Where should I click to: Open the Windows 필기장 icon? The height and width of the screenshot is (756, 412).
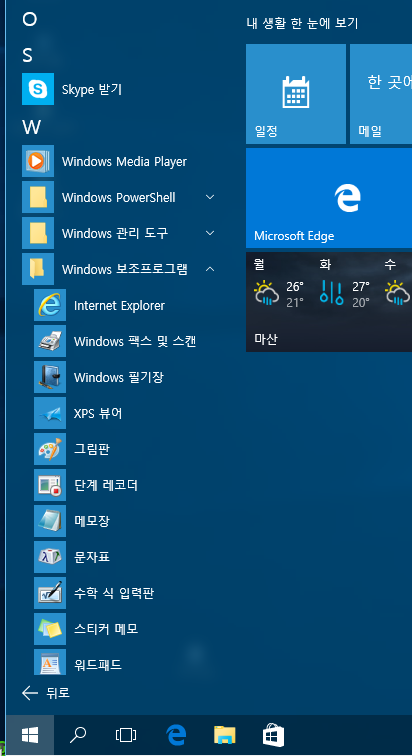50,377
